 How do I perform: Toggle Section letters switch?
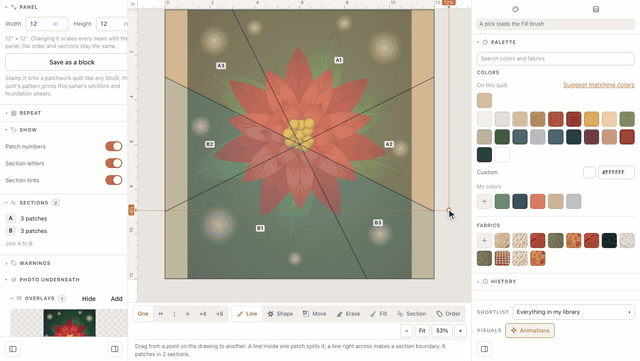113,163
